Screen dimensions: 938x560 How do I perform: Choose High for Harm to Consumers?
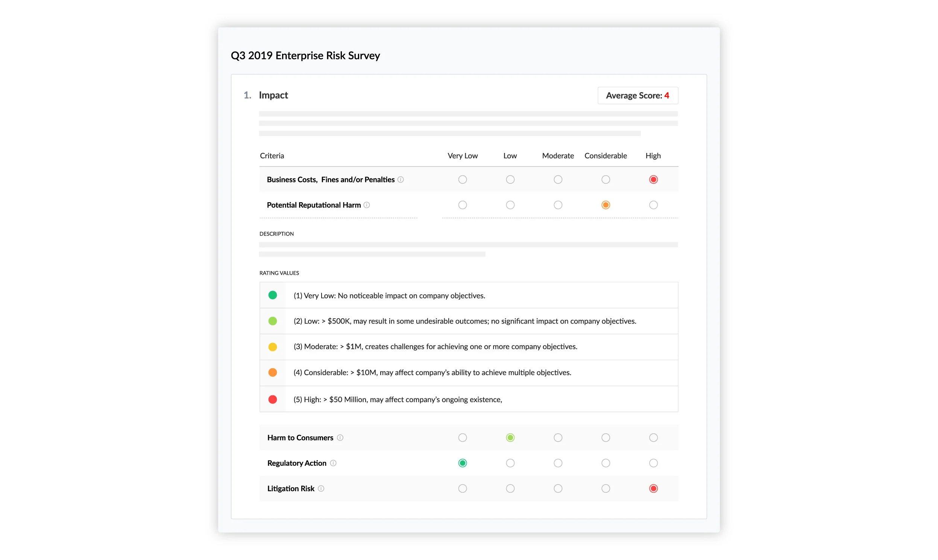(x=654, y=438)
